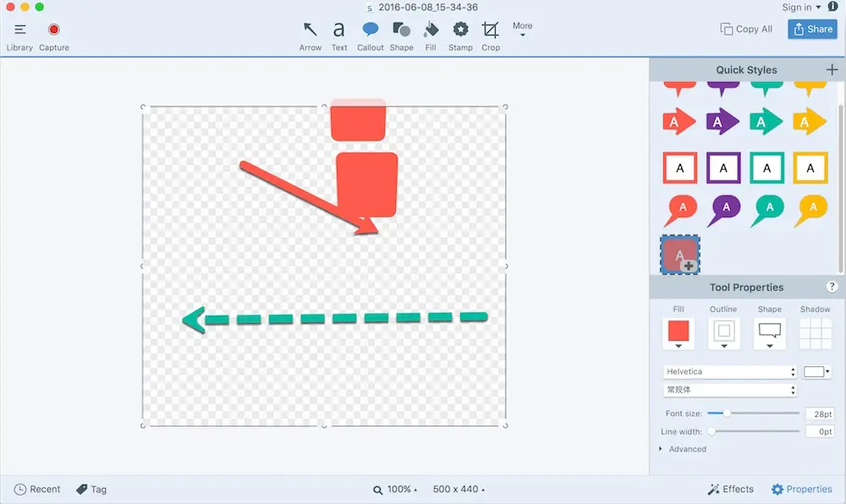Open the More tools dropdown
This screenshot has height=504, width=846.
pyautogui.click(x=522, y=29)
